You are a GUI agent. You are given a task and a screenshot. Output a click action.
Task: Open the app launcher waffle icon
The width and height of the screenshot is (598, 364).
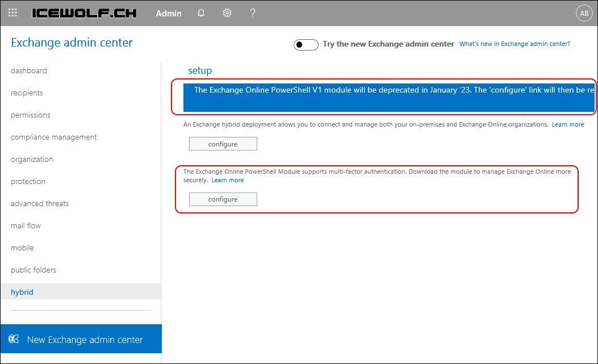pyautogui.click(x=12, y=13)
